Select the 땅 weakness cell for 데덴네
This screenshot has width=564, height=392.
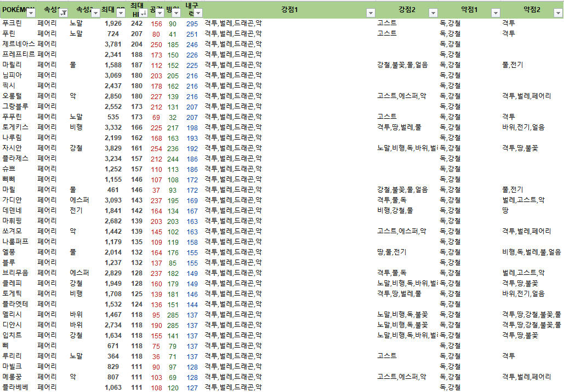(505, 210)
